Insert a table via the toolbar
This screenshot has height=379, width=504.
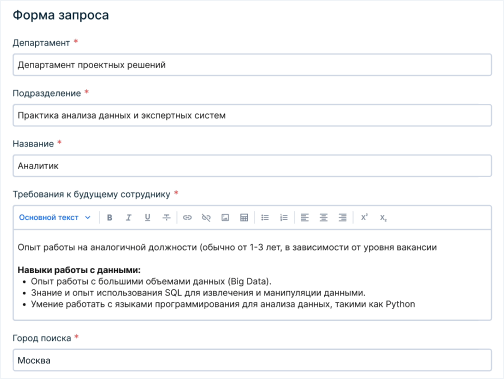click(x=244, y=218)
